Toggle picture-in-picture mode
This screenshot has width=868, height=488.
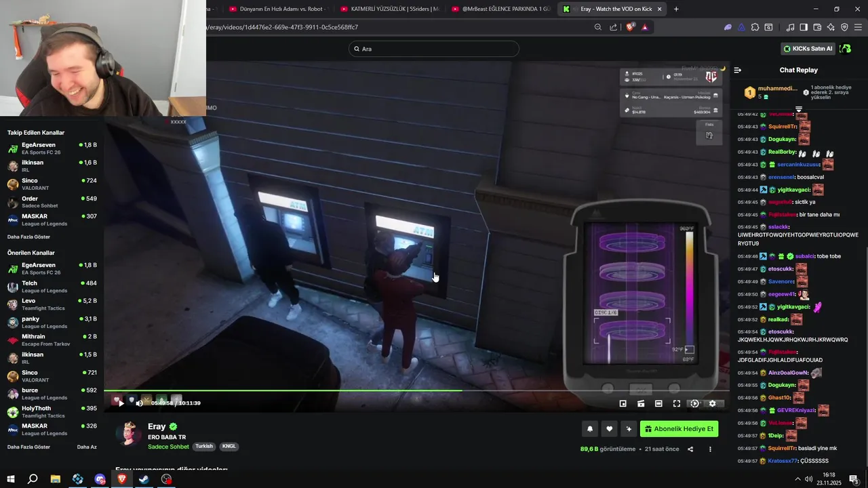pos(623,403)
